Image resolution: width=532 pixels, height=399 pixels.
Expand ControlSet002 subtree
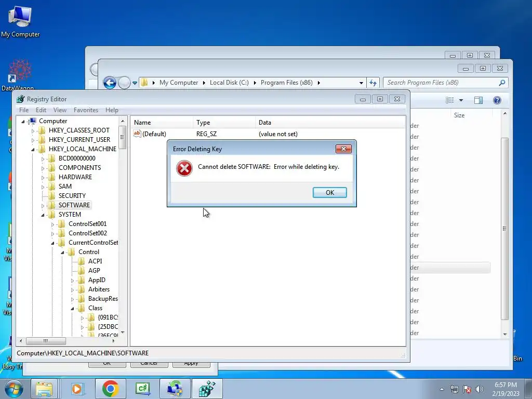coord(52,233)
